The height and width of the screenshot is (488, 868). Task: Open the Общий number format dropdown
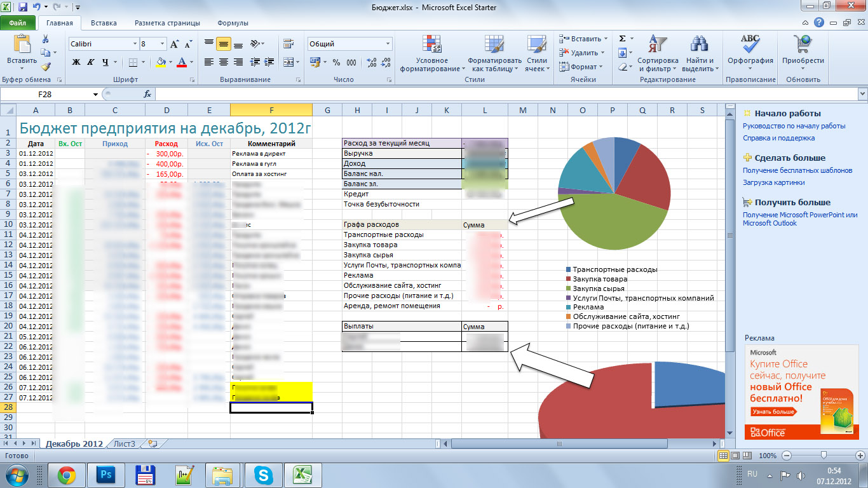point(388,44)
